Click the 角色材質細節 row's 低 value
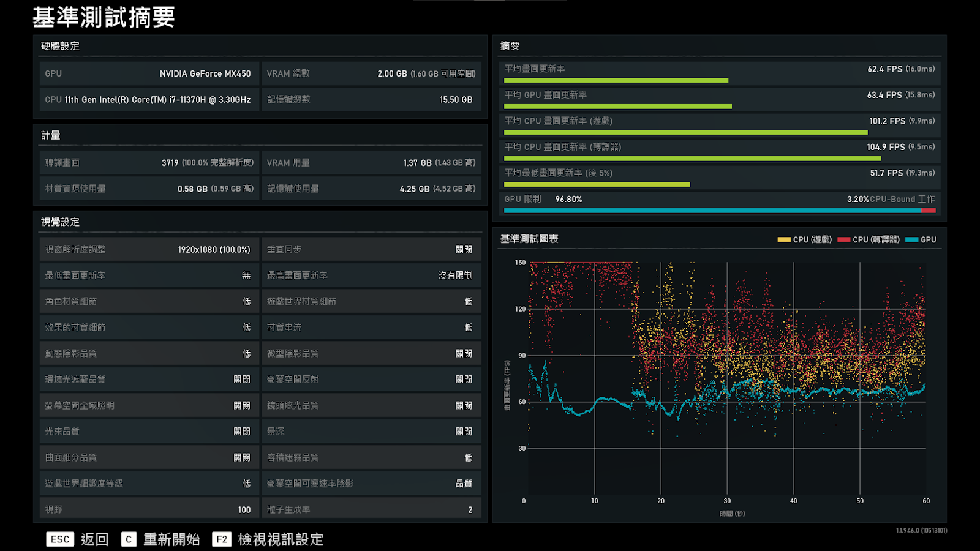 246,302
